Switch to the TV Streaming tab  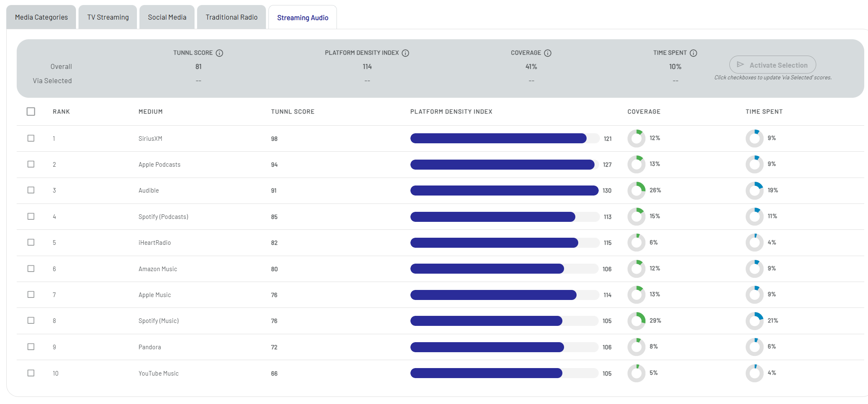tap(108, 17)
